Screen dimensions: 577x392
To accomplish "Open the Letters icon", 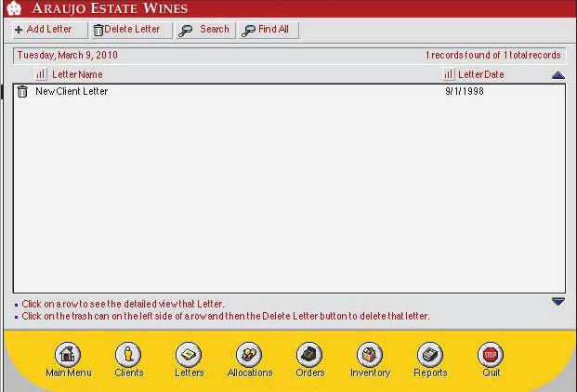I will (189, 355).
